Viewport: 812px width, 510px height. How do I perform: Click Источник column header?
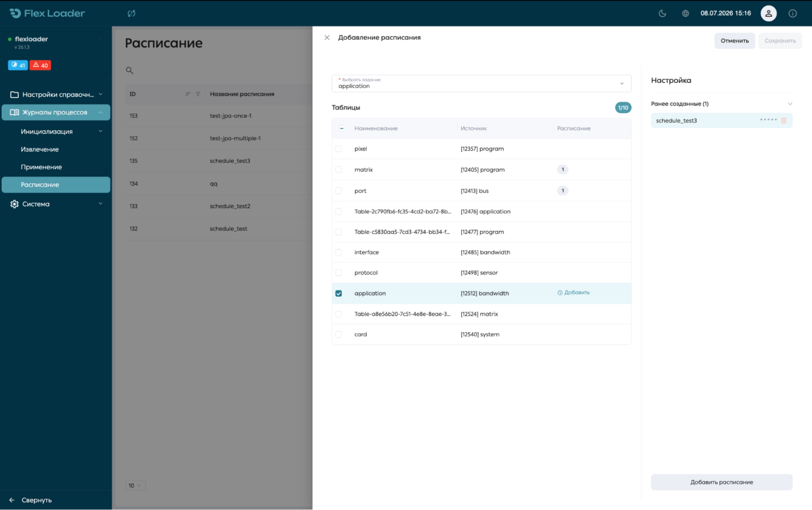click(474, 128)
